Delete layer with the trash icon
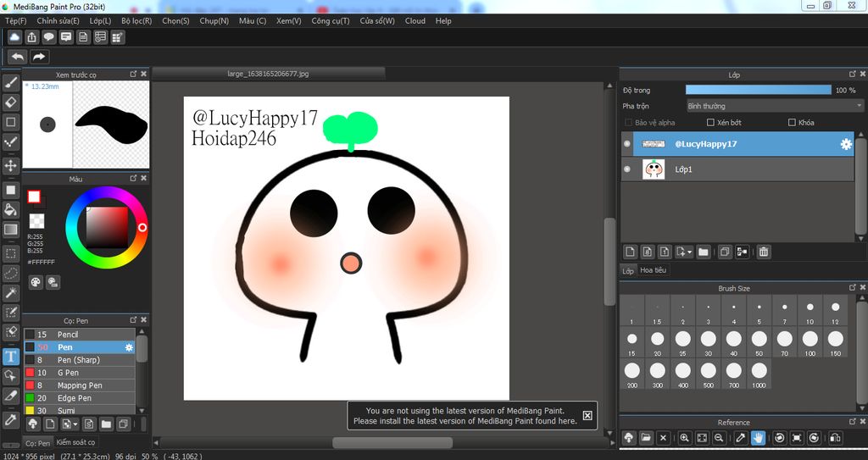The width and height of the screenshot is (868, 460). tap(764, 252)
